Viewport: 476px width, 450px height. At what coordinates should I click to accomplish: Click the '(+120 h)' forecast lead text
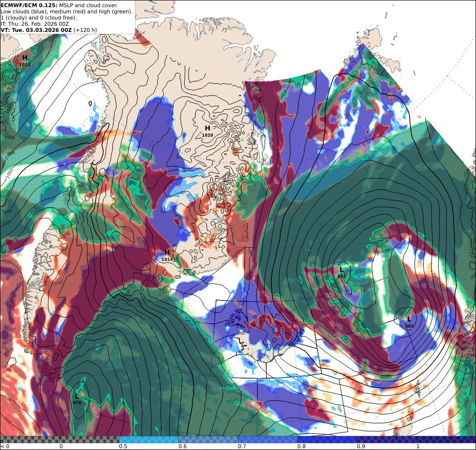[x=85, y=30]
